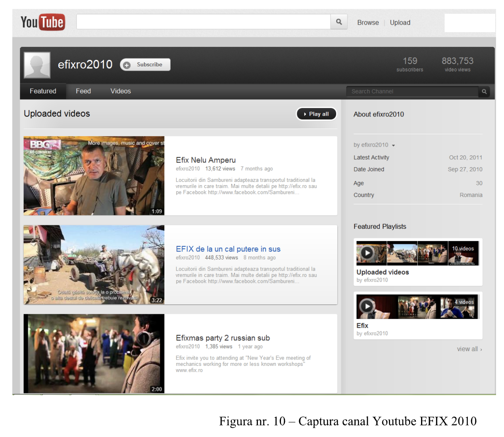Click the 'Latest Activity' label
504x437 pixels.
[x=371, y=157]
